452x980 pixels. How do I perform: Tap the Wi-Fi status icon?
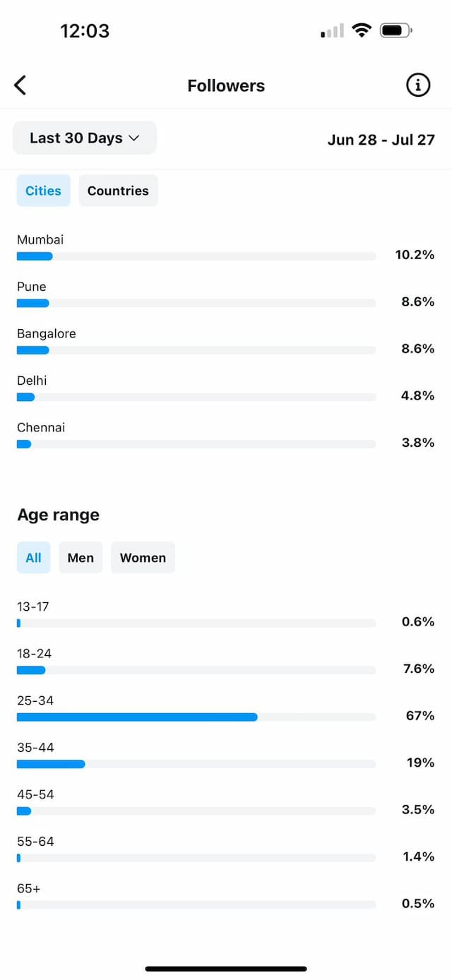362,30
